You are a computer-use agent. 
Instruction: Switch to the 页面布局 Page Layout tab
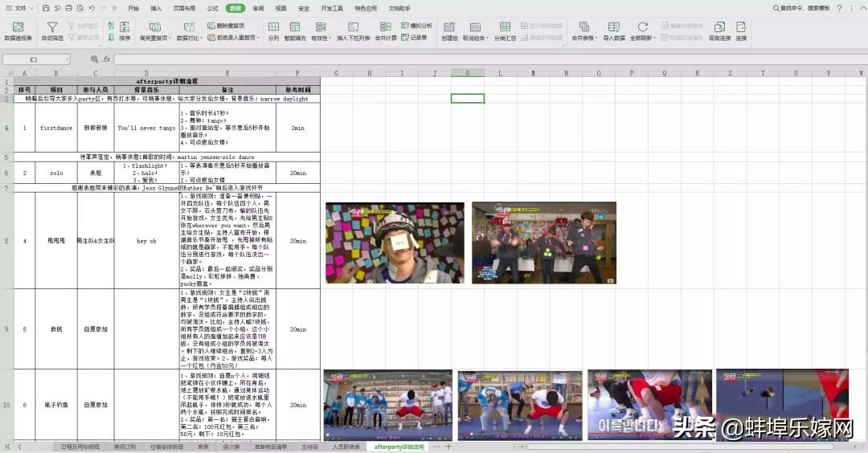tap(184, 8)
